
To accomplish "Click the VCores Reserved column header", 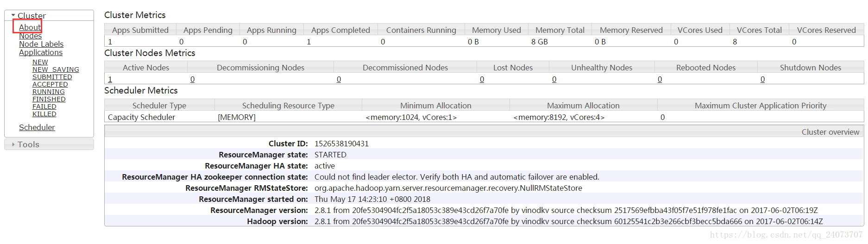I will [826, 30].
